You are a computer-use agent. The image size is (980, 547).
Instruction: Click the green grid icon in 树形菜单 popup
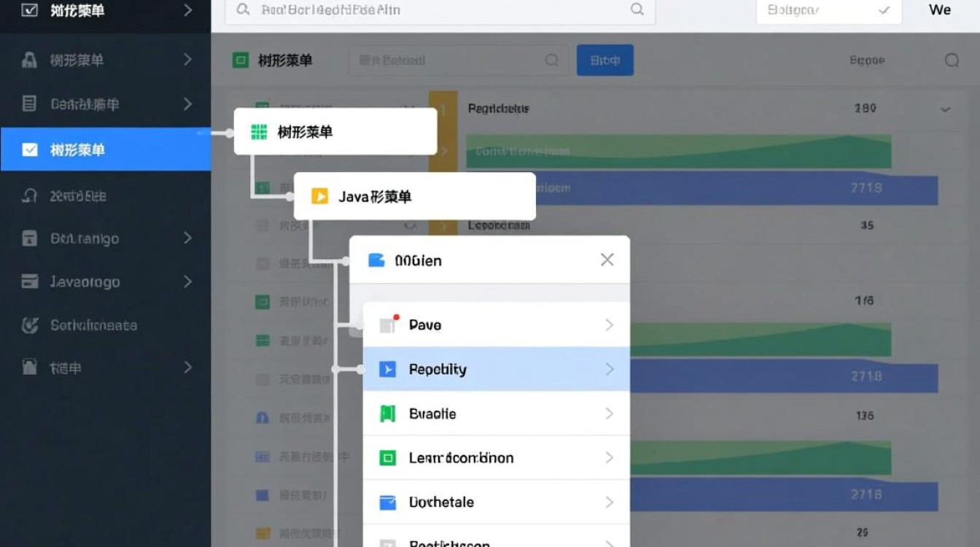259,132
